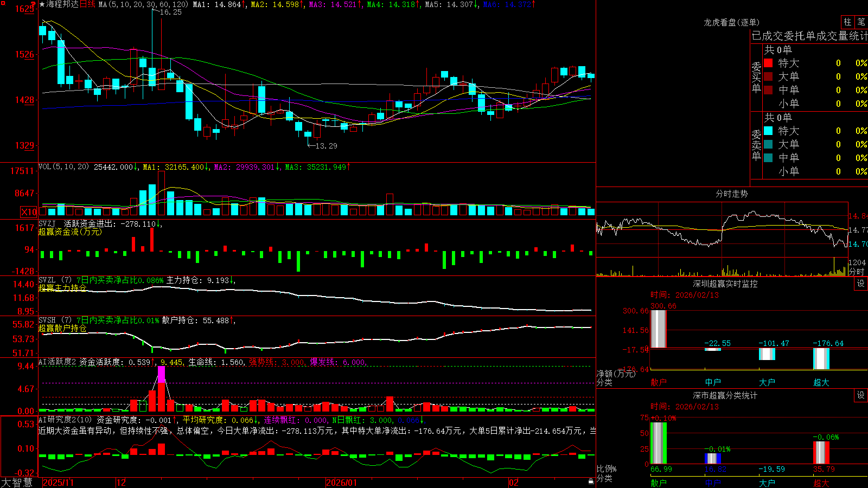868x488 pixels.
Task: Switch to 笔 tick view in 龙虎看盘
Action: 861,22
